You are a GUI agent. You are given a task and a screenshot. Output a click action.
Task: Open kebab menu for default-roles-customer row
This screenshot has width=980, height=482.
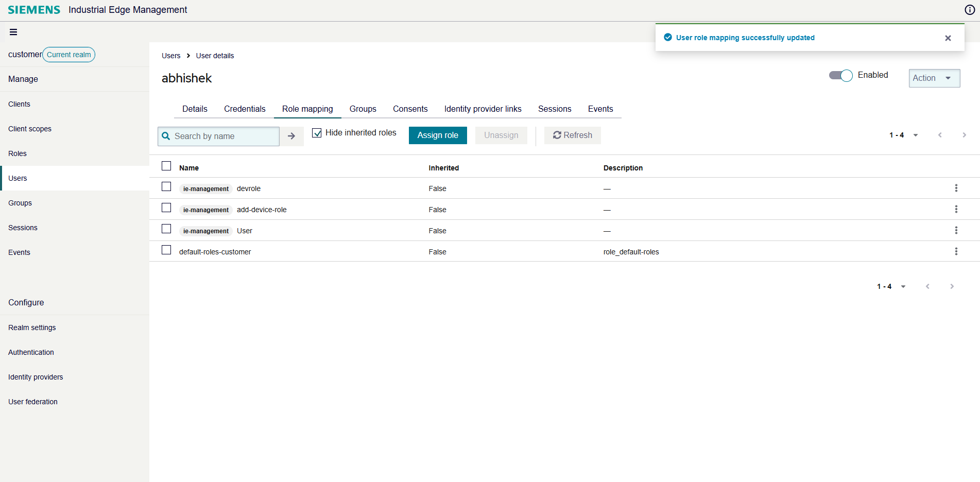(x=956, y=252)
